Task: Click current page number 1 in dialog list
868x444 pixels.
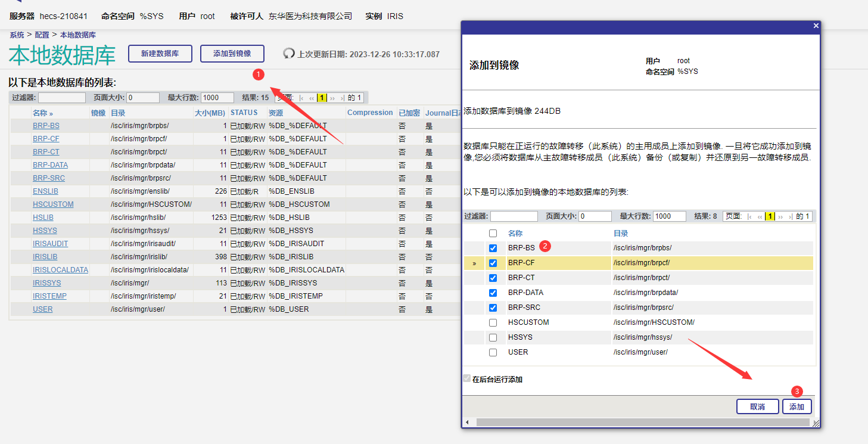Action: [x=770, y=216]
